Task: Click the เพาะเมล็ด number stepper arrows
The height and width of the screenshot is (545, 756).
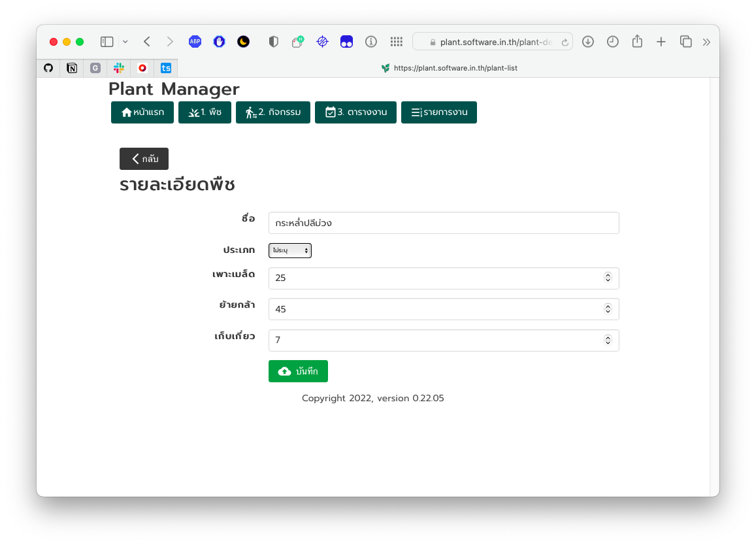Action: [608, 278]
